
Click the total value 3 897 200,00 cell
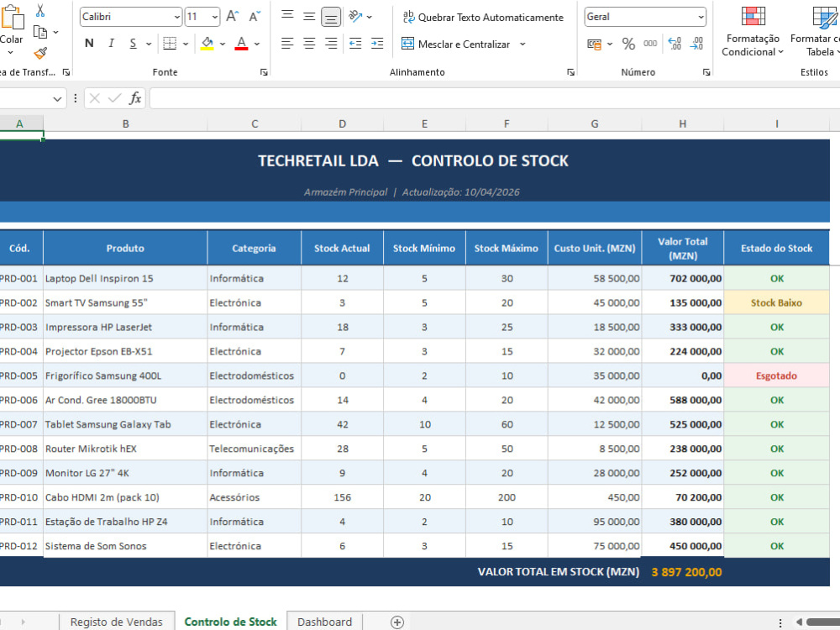[x=682, y=571]
